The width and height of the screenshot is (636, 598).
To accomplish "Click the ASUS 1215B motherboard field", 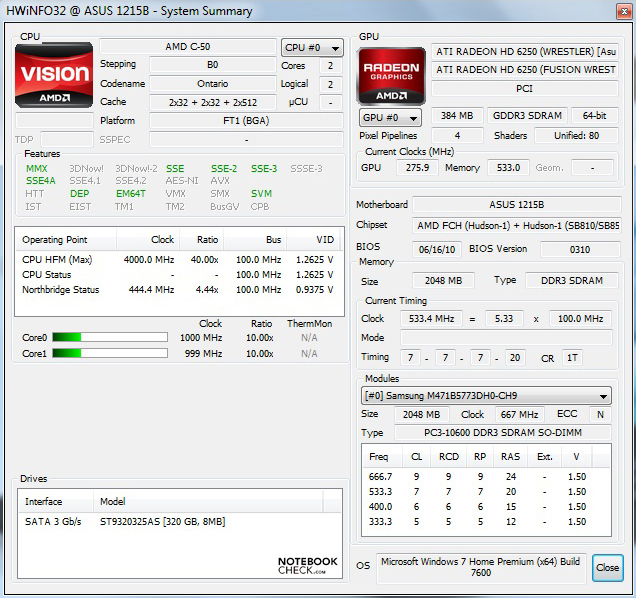I will tap(517, 204).
